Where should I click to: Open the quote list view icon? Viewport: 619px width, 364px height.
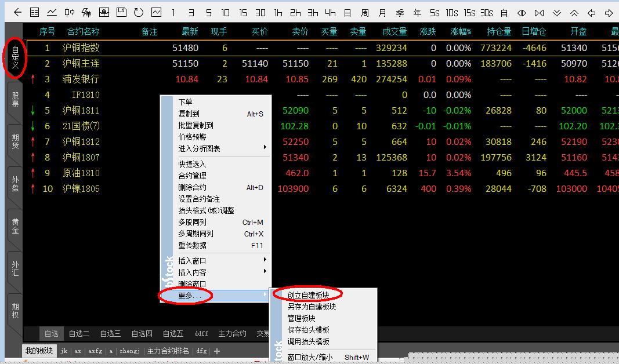(x=35, y=13)
